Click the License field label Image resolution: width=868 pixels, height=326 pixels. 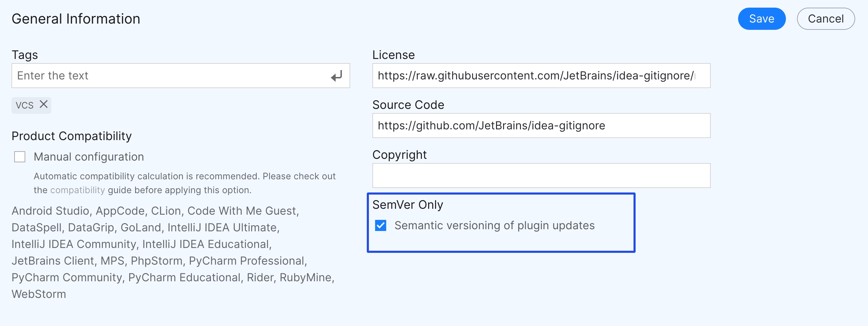tap(393, 55)
